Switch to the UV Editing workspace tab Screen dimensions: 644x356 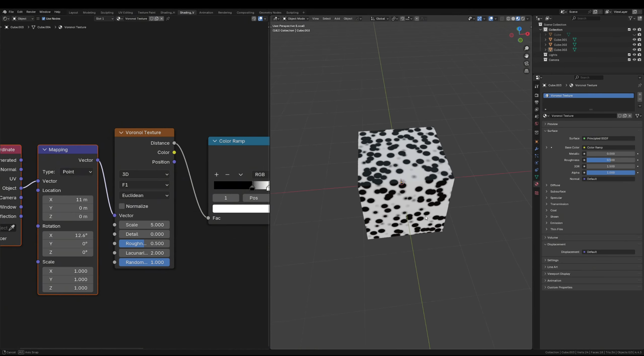[x=126, y=13]
